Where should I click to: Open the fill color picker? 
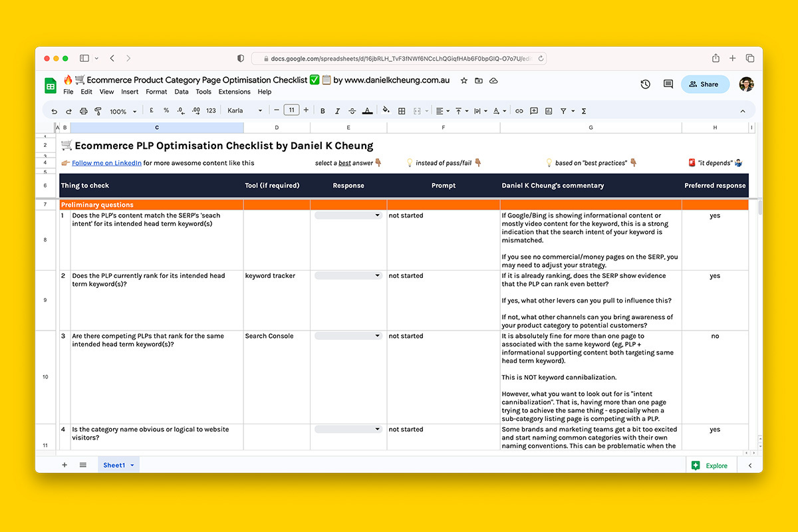[386, 111]
